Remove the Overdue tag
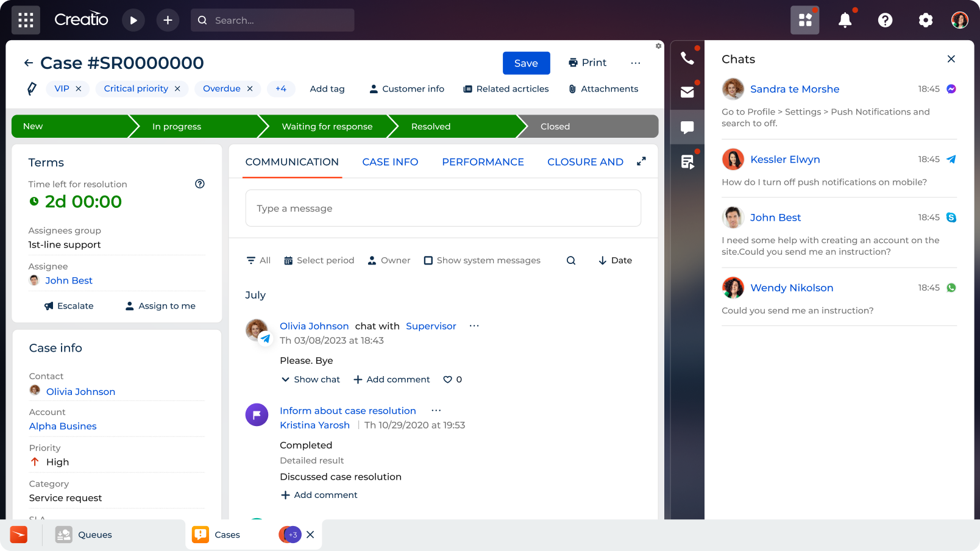The width and height of the screenshot is (980, 551). click(x=250, y=88)
